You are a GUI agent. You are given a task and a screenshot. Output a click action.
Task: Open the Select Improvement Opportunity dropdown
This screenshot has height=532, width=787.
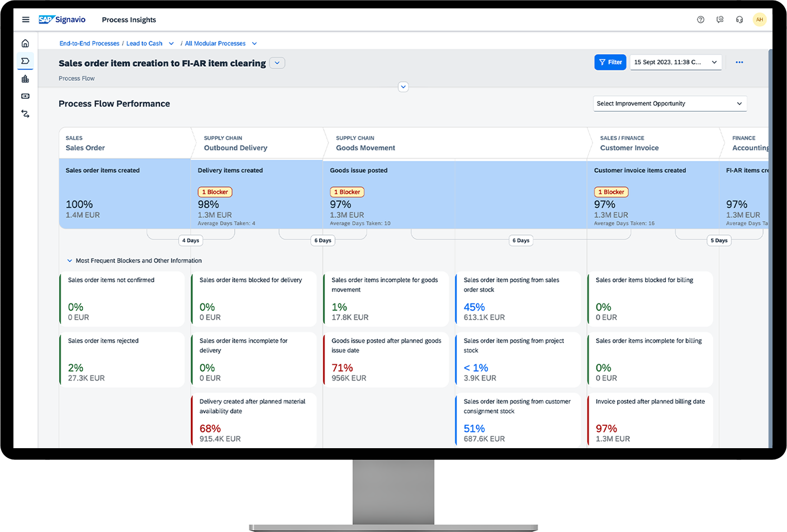[669, 103]
